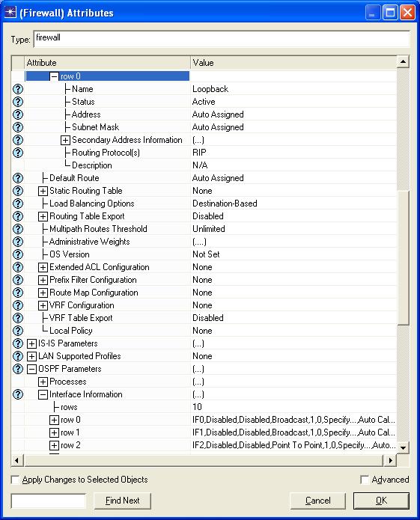Open help icon for IS-IS Parameters
Image resolution: width=420 pixels, height=520 pixels.
pyautogui.click(x=18, y=343)
